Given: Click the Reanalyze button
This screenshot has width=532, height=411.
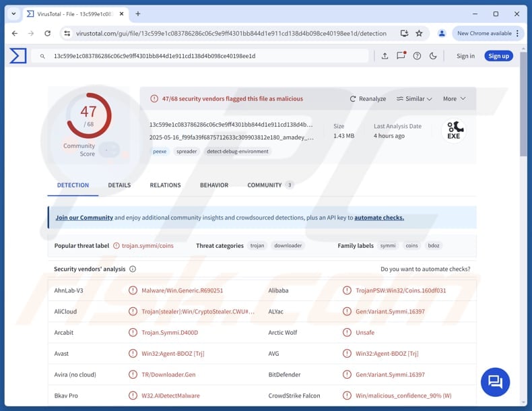Looking at the screenshot, I should click(368, 99).
